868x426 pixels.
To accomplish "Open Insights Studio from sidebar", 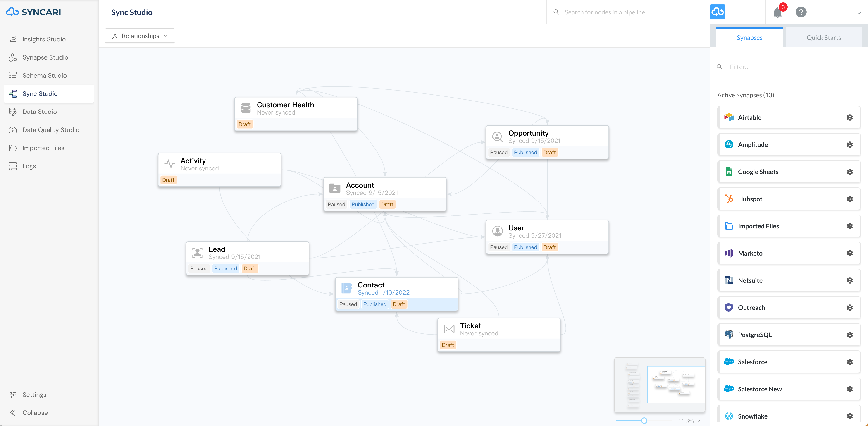I will pyautogui.click(x=48, y=39).
